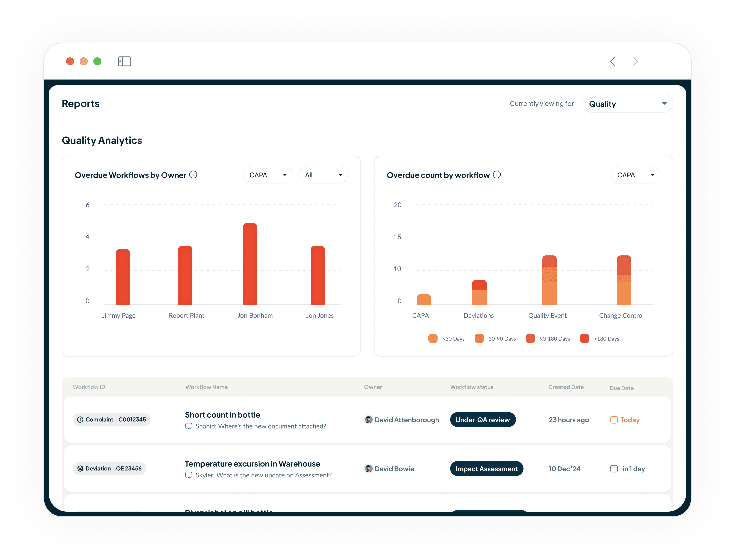Click the >180 Days legend swatch
Viewport: 734px width, 560px height.
584,338
